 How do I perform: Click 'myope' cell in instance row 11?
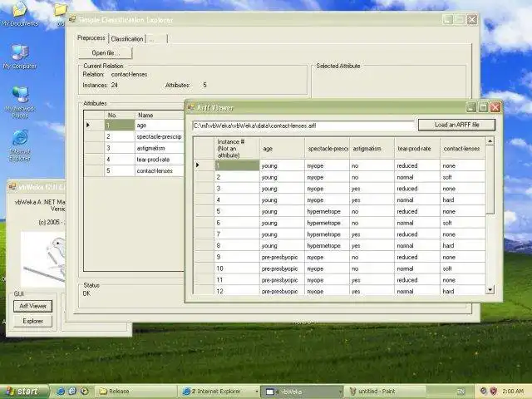click(327, 280)
